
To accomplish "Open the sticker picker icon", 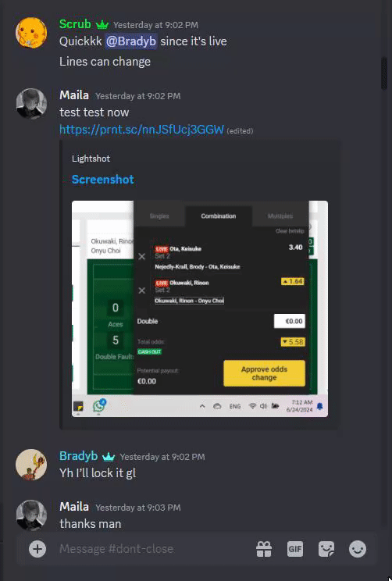I will [326, 549].
